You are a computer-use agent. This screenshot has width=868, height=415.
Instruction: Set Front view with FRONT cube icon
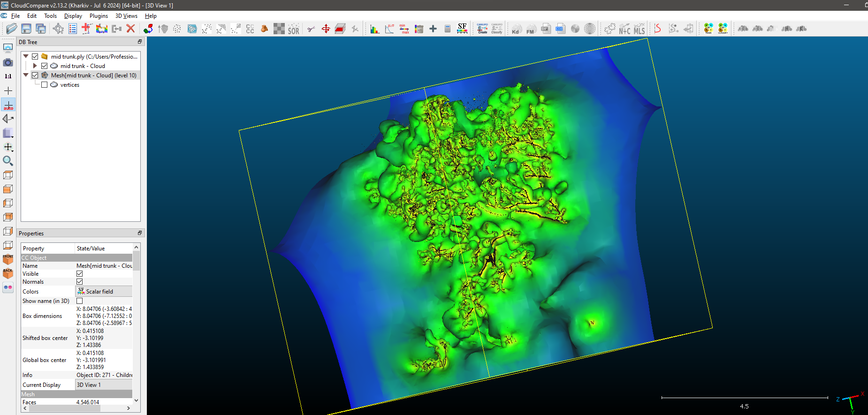coord(8,259)
